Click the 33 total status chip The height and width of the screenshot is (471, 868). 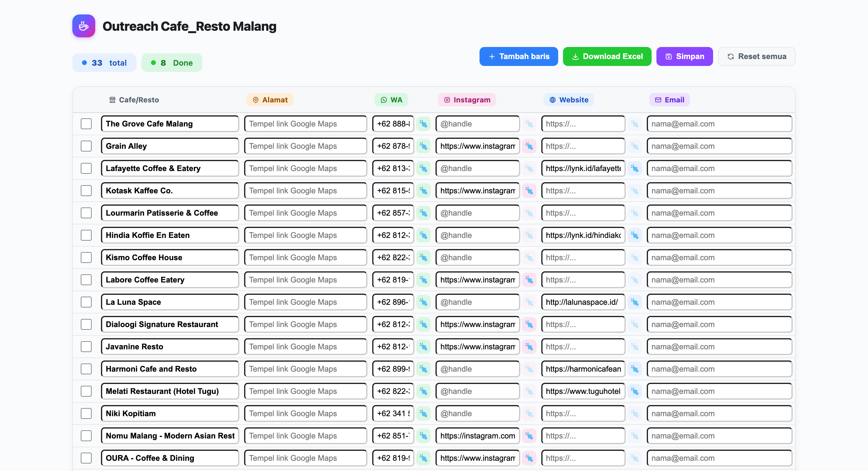(104, 63)
